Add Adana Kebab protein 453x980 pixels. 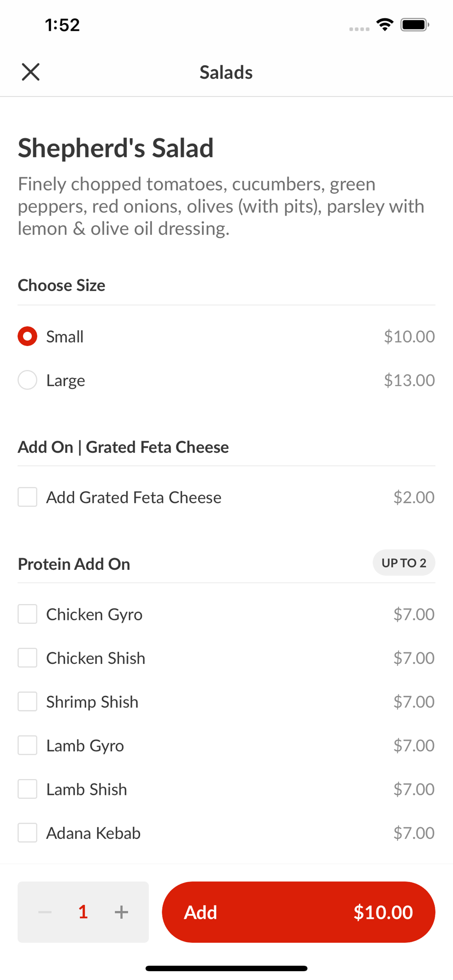pos(27,833)
